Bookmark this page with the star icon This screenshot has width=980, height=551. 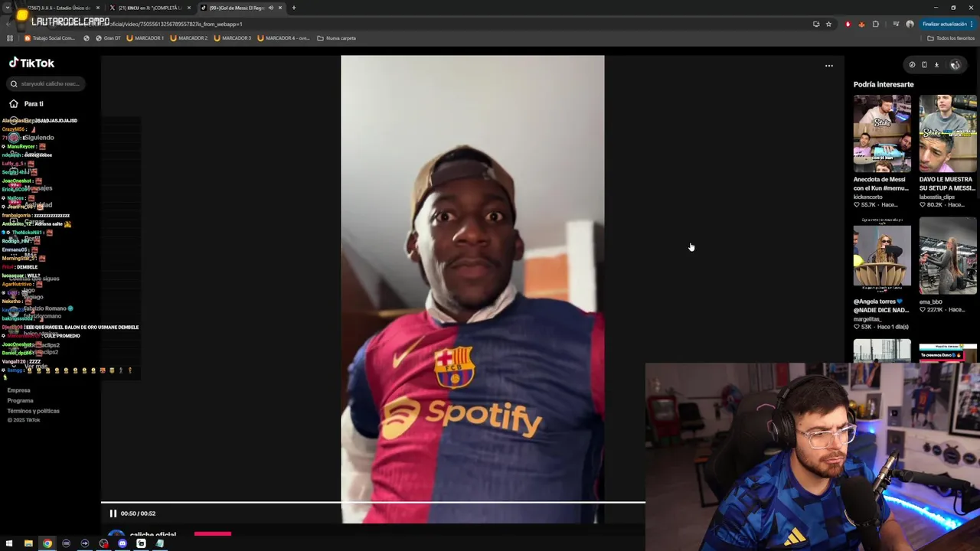coord(828,24)
